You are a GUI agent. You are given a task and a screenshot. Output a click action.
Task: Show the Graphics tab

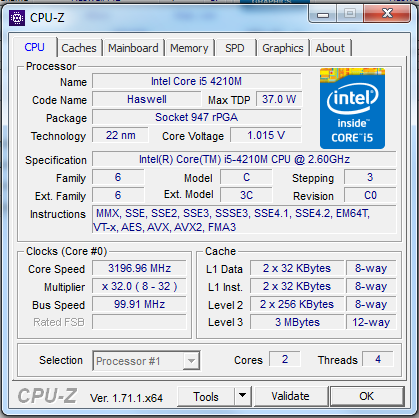pos(283,48)
